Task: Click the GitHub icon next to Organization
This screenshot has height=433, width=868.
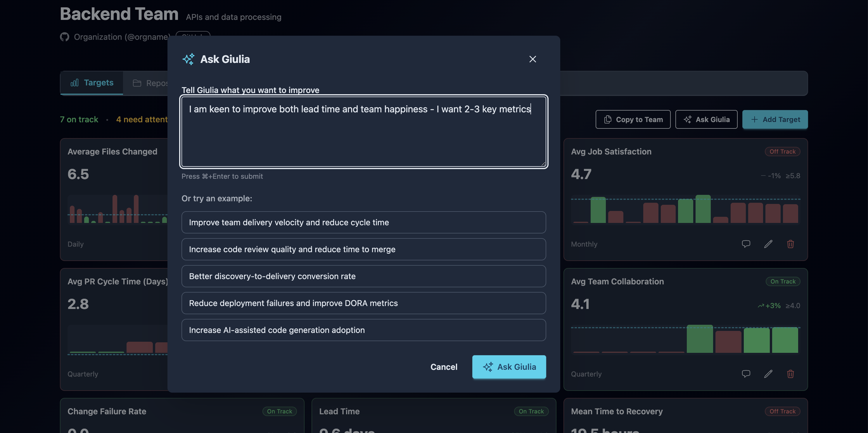Action: click(x=64, y=37)
